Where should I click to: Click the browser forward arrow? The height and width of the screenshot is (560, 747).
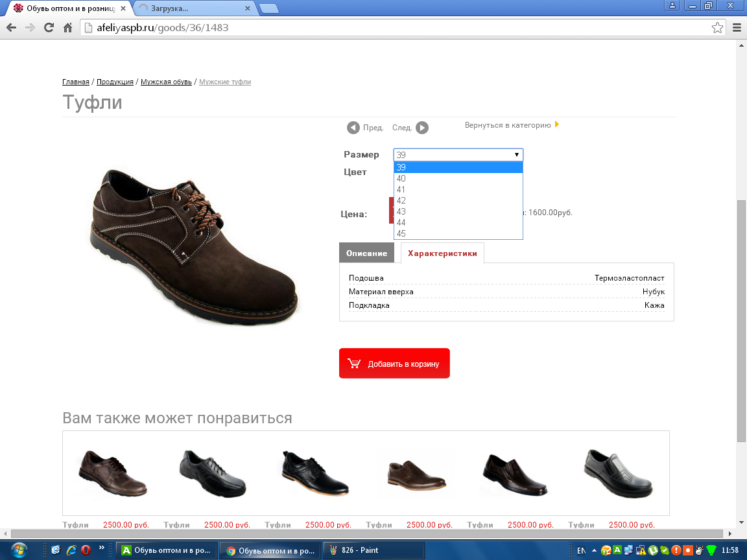point(30,28)
